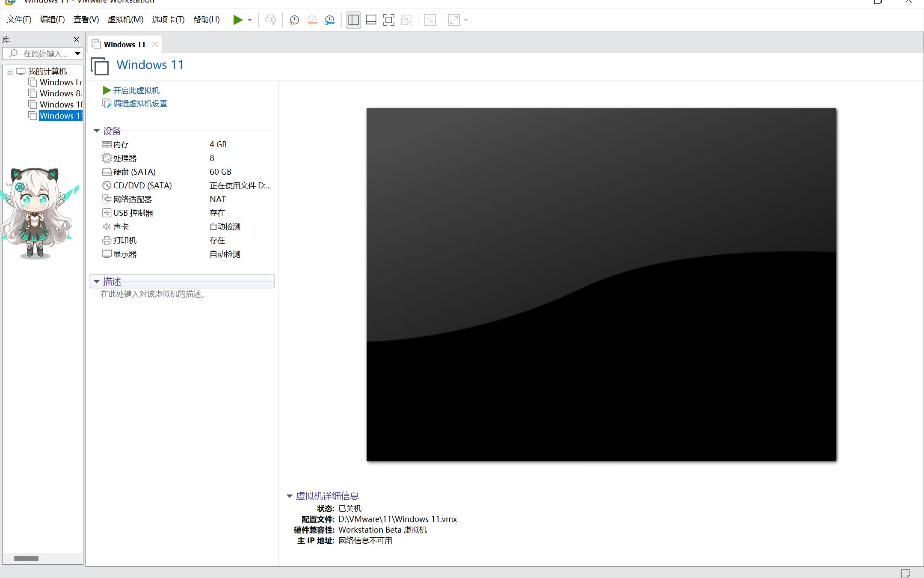Image resolution: width=924 pixels, height=578 pixels.
Task: Click the Unity mode toolbar icon
Action: point(406,20)
